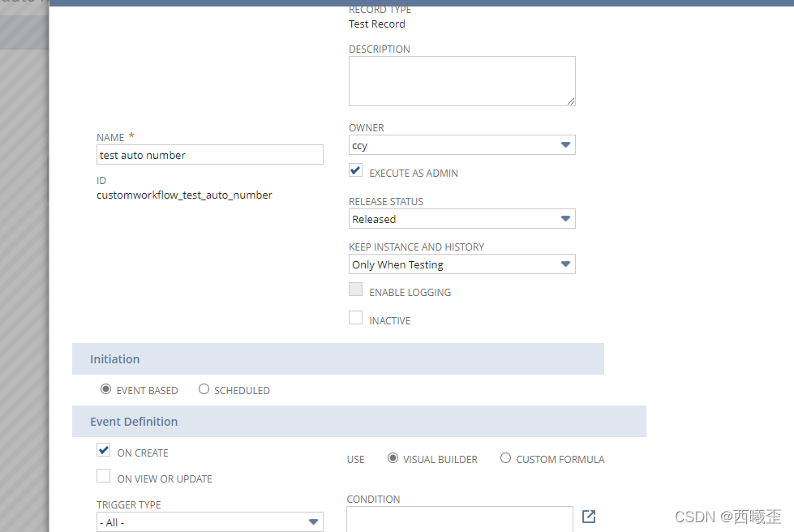Open the condition builder pop-out icon

589,517
